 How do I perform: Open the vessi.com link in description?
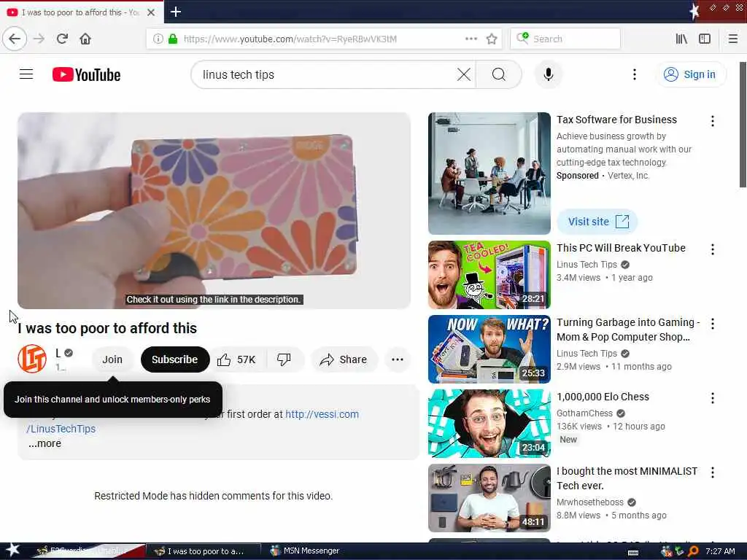[322, 414]
